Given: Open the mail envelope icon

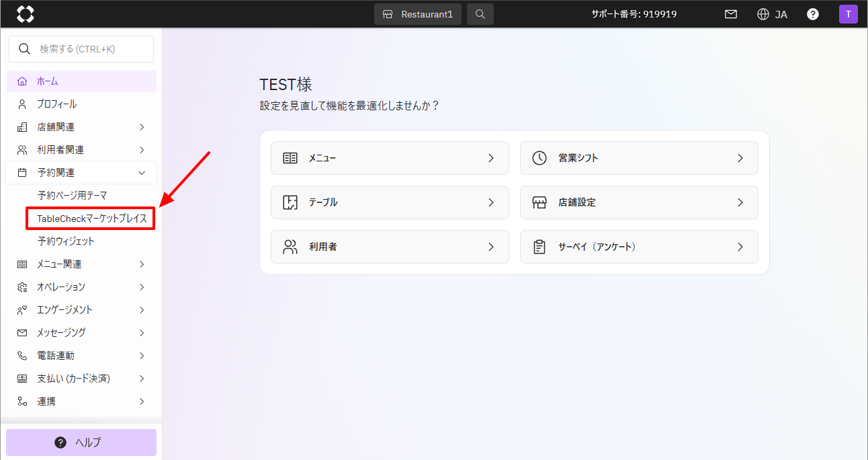Looking at the screenshot, I should 731,14.
